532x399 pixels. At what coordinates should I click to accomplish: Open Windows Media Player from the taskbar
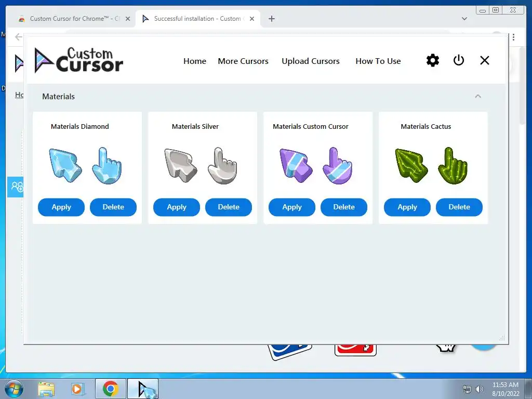(77, 389)
